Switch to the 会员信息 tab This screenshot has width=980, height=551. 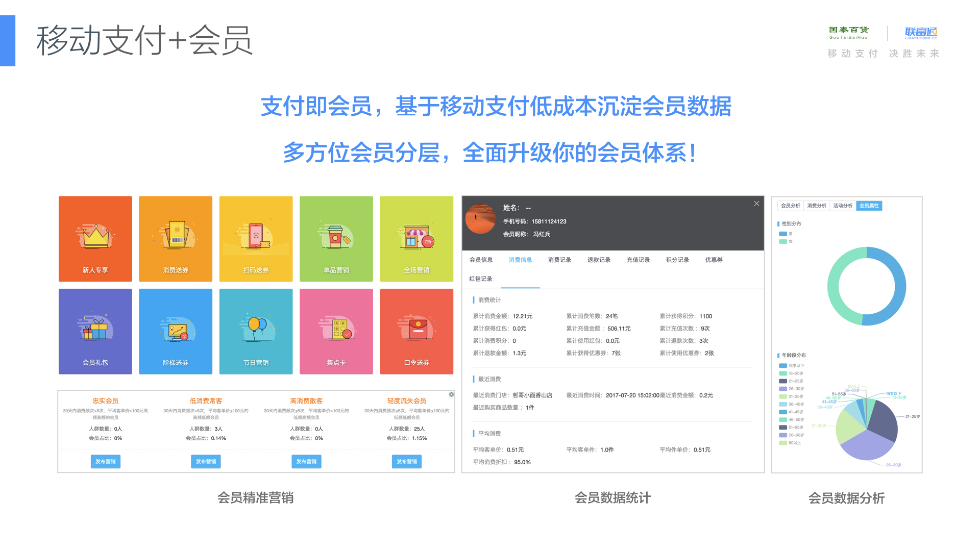(481, 260)
